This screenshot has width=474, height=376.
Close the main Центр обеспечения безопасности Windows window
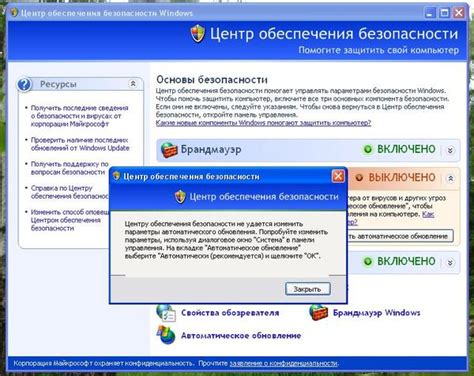[459, 13]
